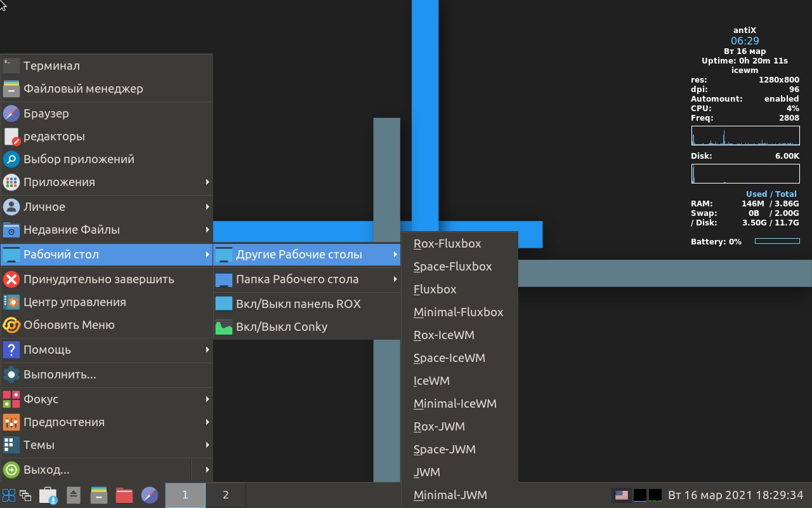Open Центр управления control centre
This screenshot has height=508, width=812.
pyautogui.click(x=107, y=302)
